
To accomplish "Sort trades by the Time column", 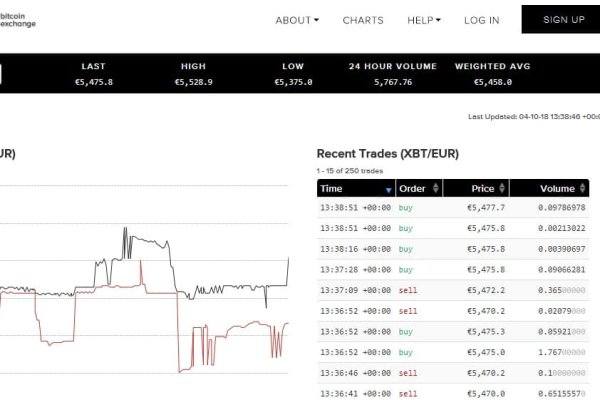I will [x=332, y=188].
